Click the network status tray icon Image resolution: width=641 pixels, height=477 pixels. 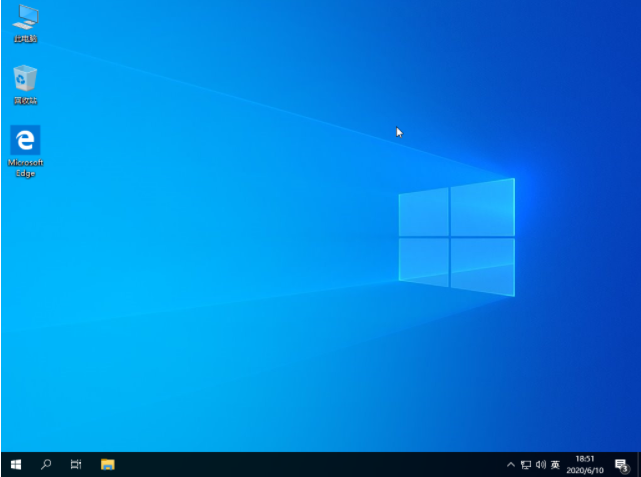(526, 465)
